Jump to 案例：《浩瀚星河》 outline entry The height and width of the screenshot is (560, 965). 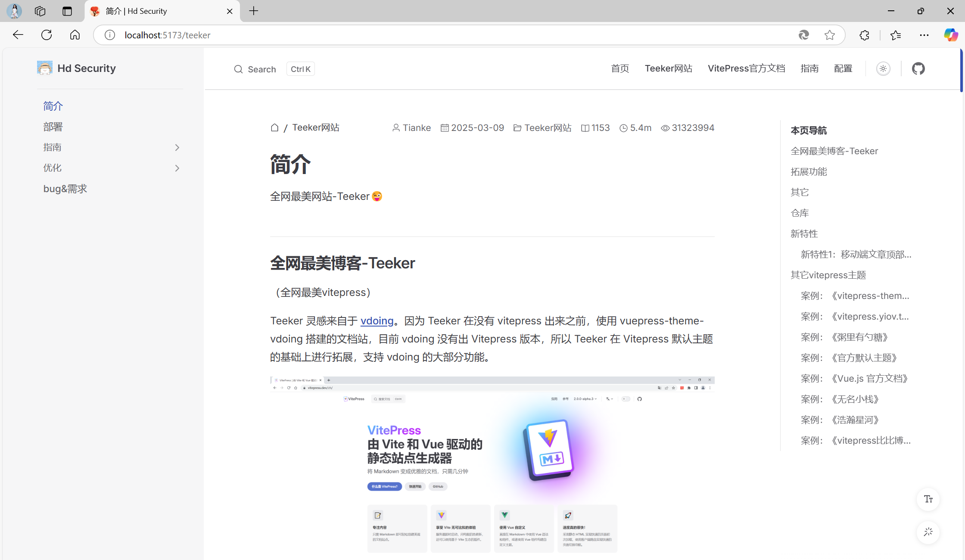click(x=840, y=420)
